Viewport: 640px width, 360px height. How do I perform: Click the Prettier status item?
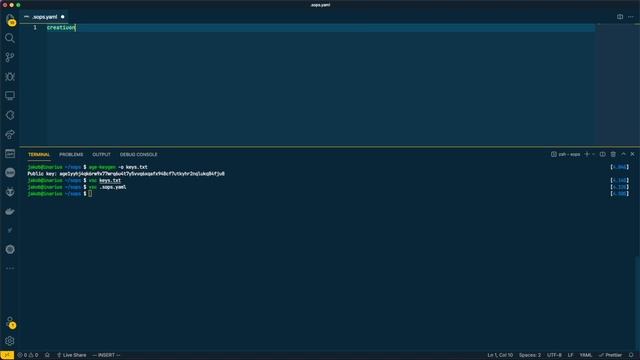[x=610, y=355]
